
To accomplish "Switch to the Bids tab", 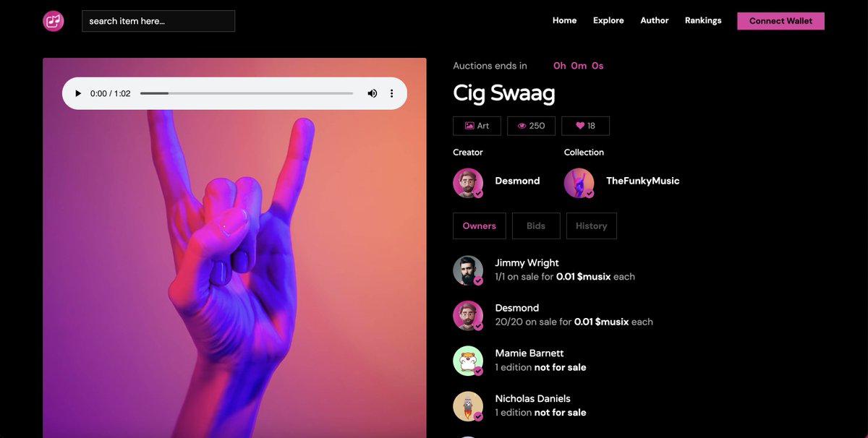I will point(536,226).
